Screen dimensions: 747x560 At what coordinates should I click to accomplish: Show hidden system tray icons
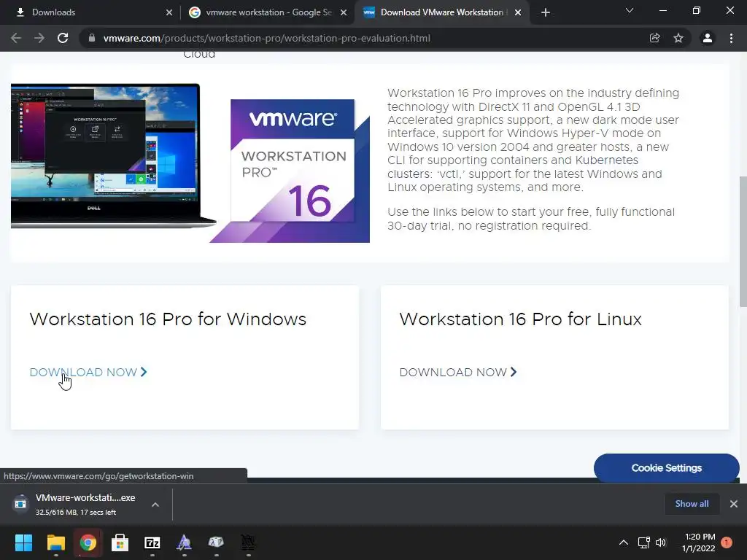point(623,542)
